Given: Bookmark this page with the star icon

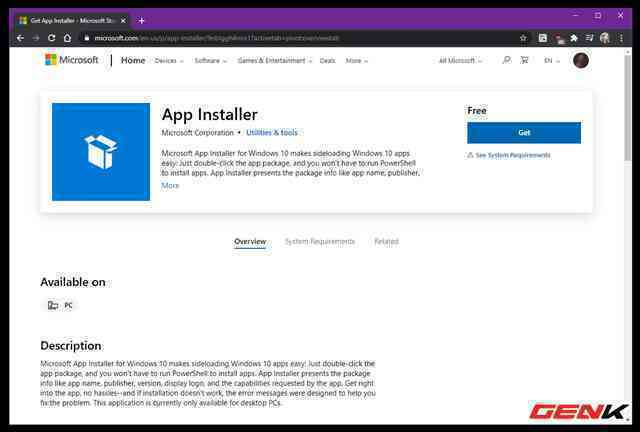Looking at the screenshot, I should click(x=523, y=38).
